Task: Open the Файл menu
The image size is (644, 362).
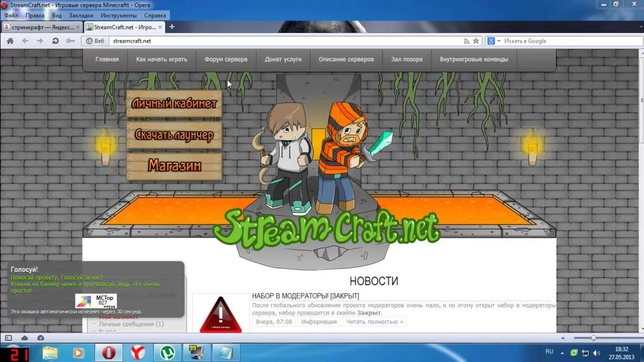Action: pos(11,16)
